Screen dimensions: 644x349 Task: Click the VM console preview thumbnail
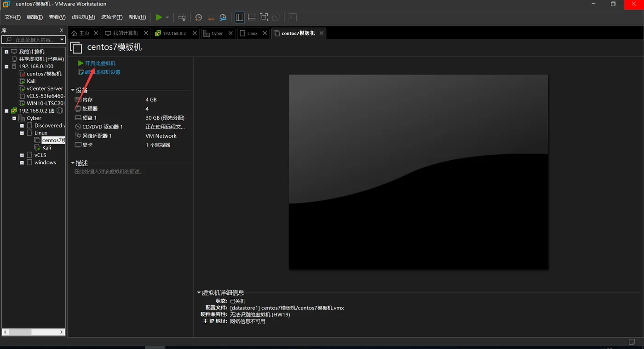(x=418, y=172)
